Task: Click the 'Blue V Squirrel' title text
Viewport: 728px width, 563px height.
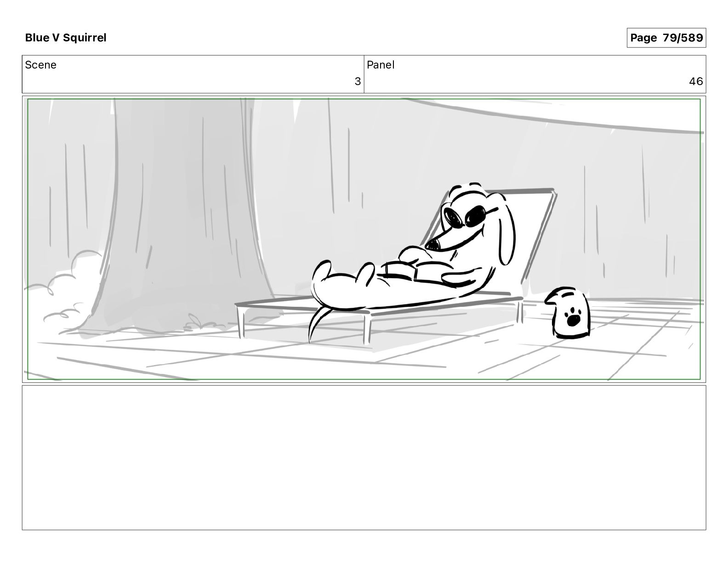Action: (66, 38)
